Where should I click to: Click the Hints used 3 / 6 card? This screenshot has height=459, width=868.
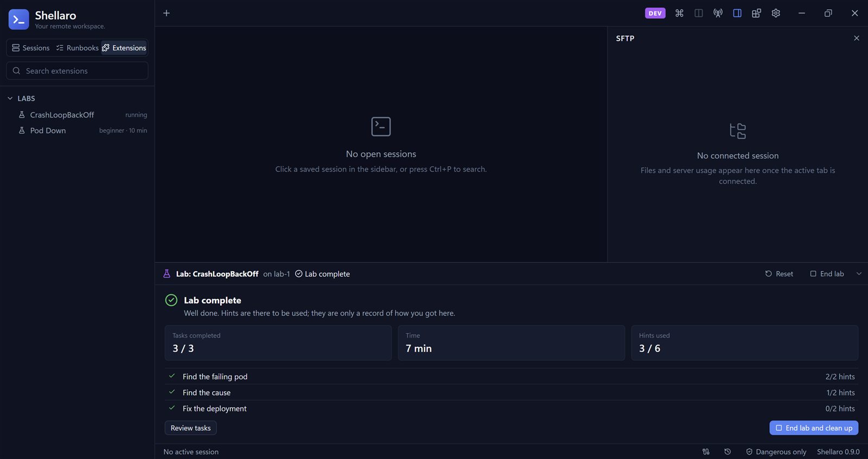click(x=745, y=343)
